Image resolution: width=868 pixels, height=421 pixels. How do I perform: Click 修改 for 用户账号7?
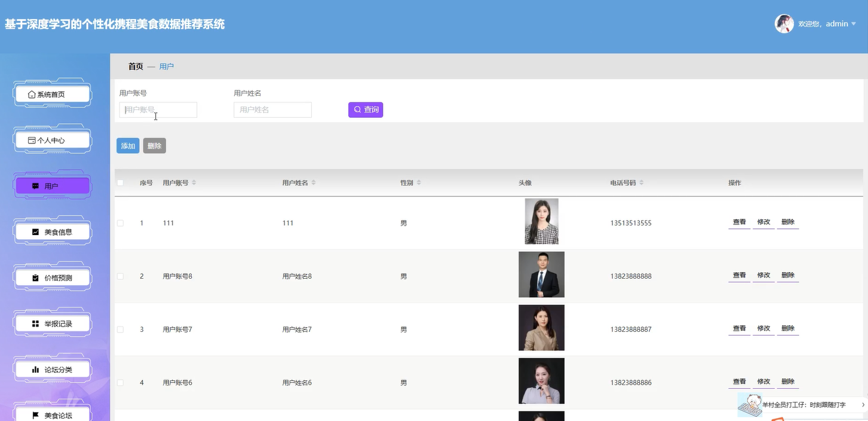point(763,329)
